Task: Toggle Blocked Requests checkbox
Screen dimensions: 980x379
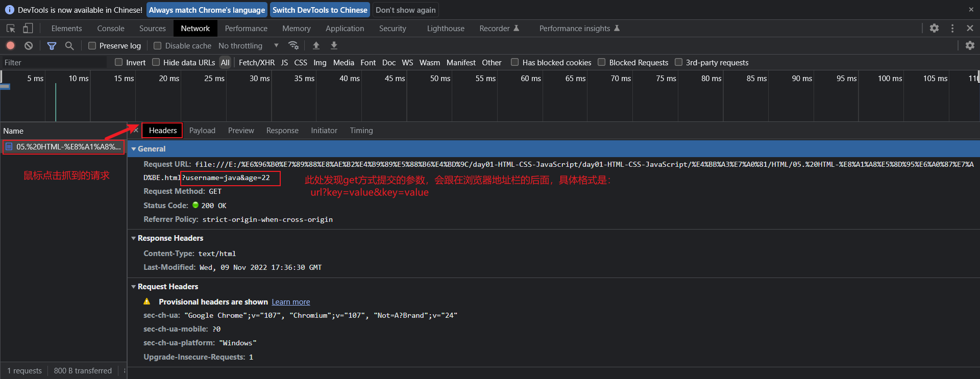Action: point(602,62)
